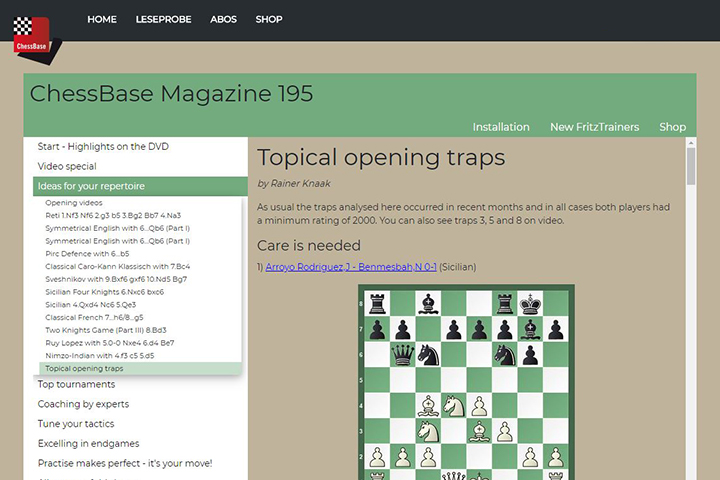Click the black rook on a8

click(377, 304)
